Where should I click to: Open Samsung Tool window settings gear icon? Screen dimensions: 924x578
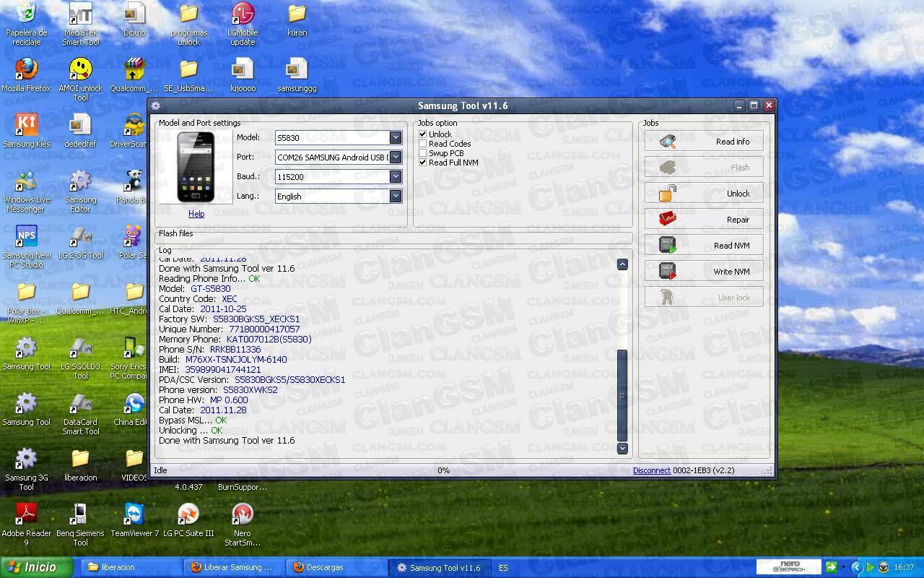(x=155, y=105)
